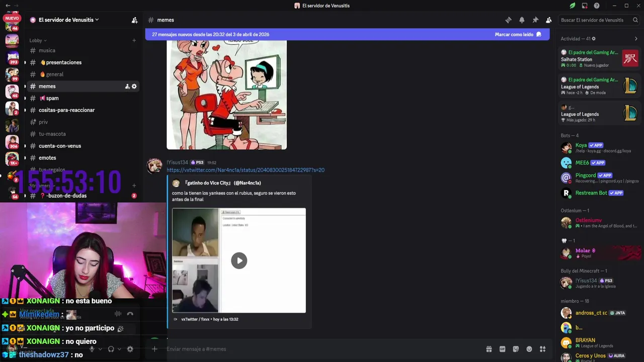The height and width of the screenshot is (362, 644).
Task: Open the Threads icon in channel header
Action: (508, 20)
